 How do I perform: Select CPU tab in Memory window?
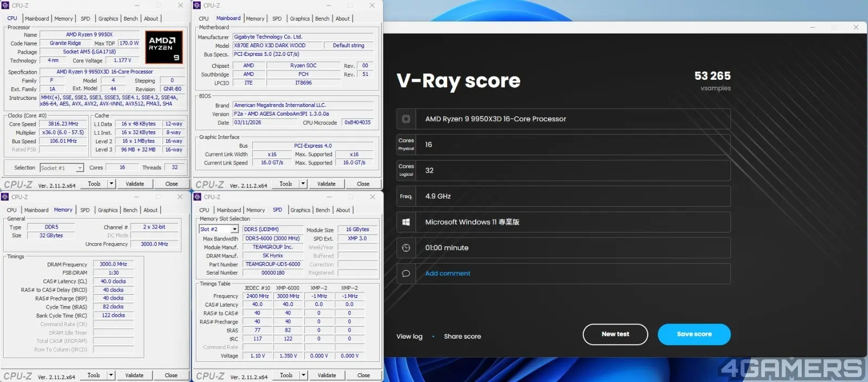[12, 210]
